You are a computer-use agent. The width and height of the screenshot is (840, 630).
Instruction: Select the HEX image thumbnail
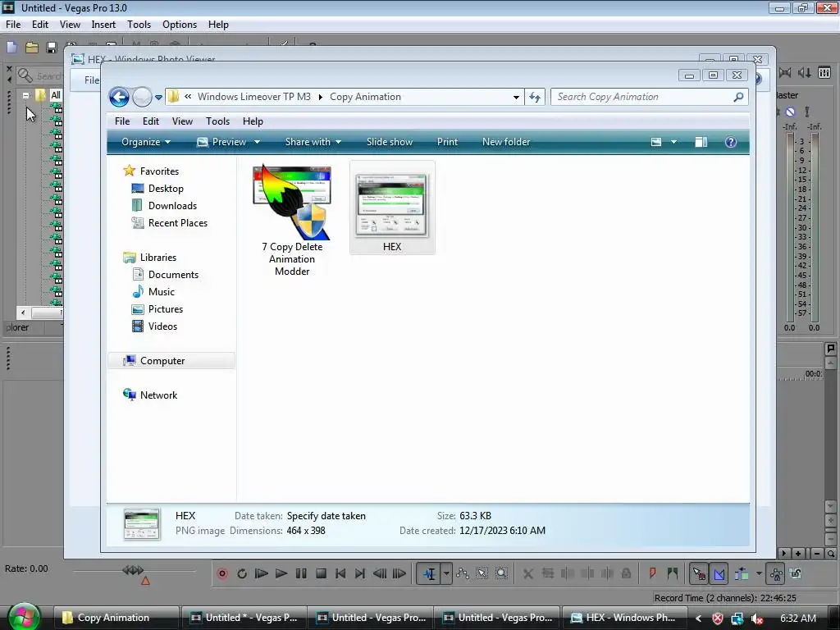(x=392, y=208)
